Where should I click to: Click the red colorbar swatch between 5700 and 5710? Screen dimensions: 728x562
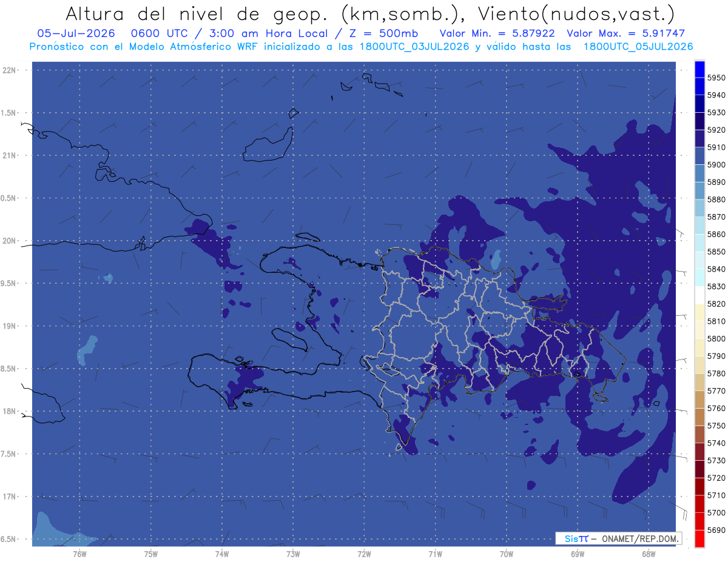click(699, 504)
